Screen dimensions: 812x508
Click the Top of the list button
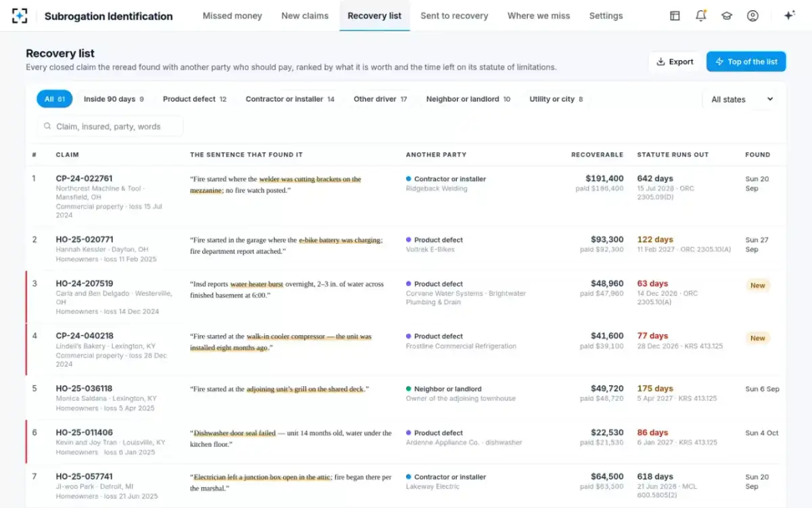pyautogui.click(x=746, y=62)
